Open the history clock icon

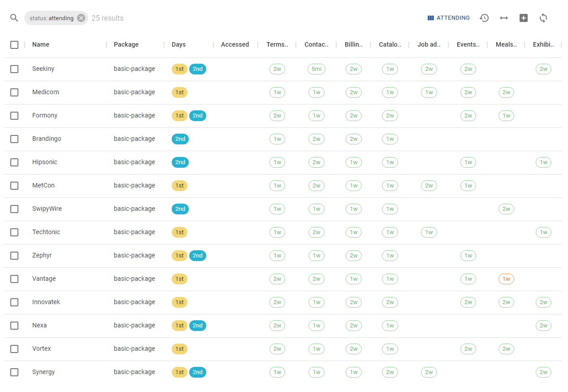[484, 18]
